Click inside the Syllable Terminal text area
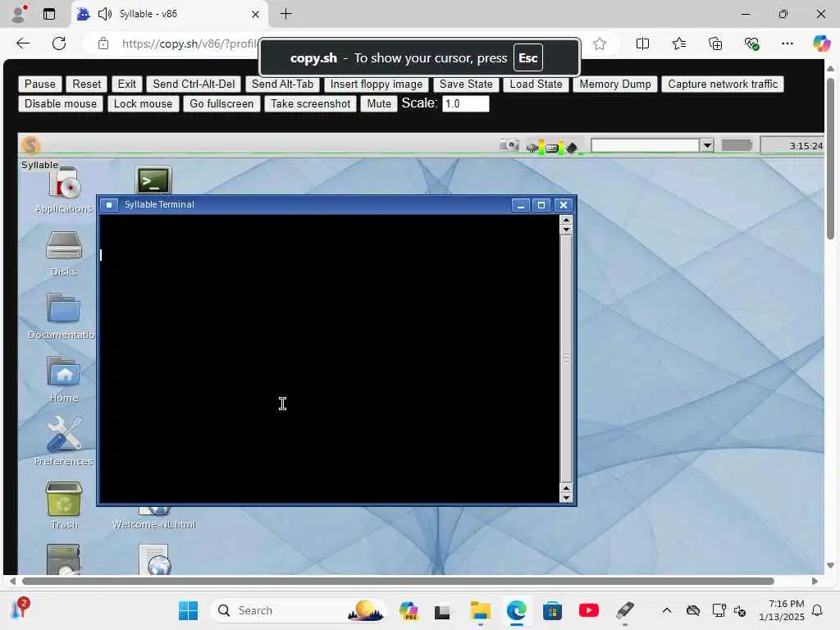Image resolution: width=840 pixels, height=630 pixels. pyautogui.click(x=329, y=358)
